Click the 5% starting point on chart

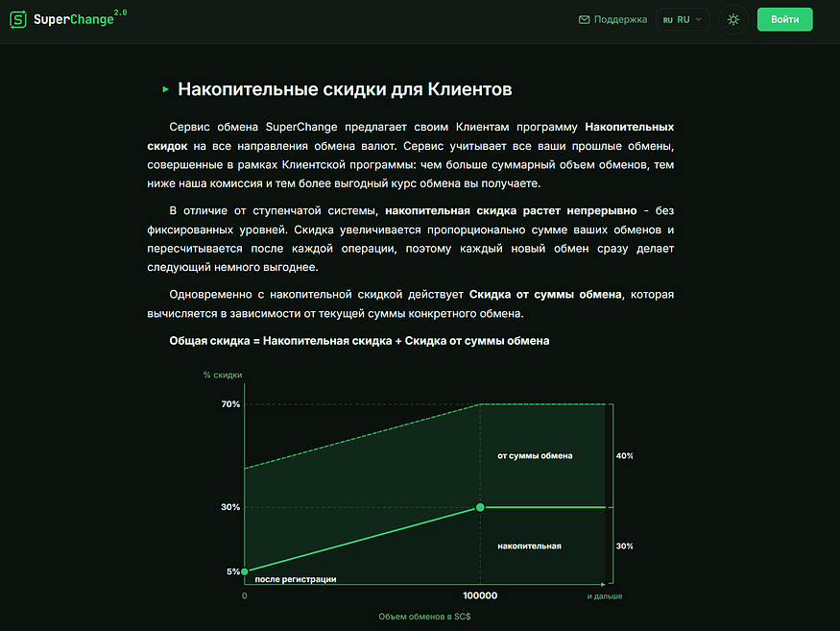244,571
